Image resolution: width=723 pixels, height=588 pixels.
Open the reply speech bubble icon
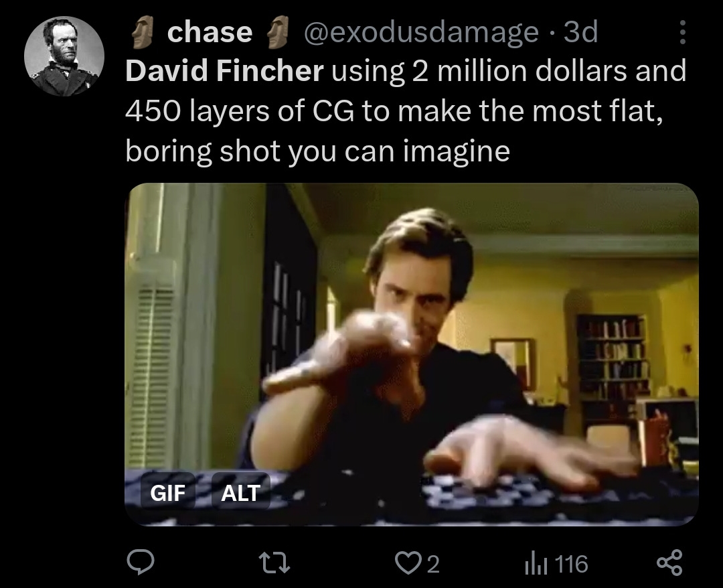pos(140,563)
